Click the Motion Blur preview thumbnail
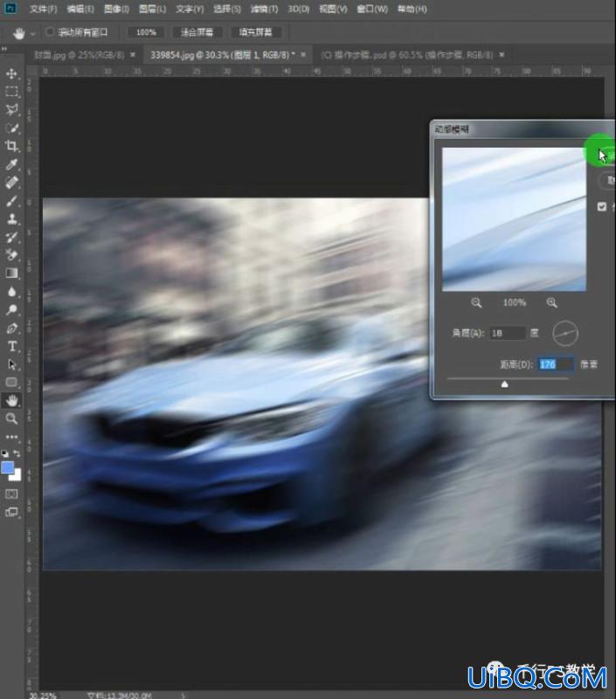Screen dimensions: 616x699 tap(514, 219)
